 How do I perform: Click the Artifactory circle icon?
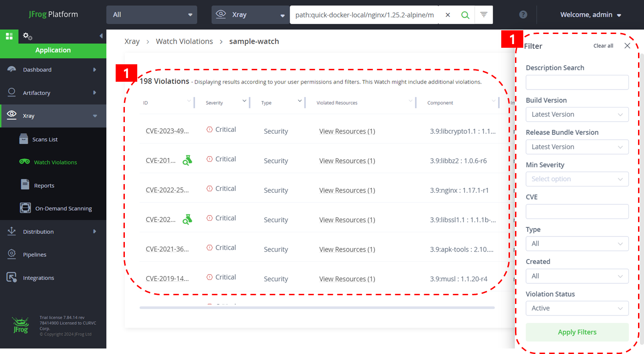(x=12, y=92)
